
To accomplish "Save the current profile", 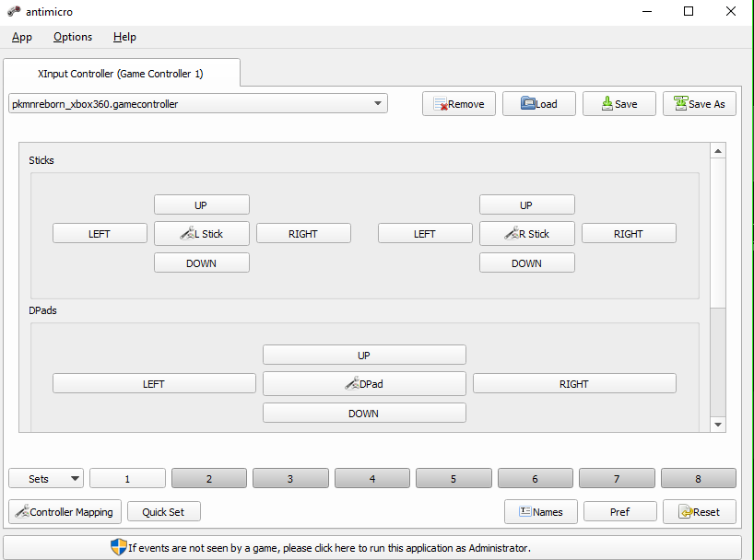I will 619,104.
